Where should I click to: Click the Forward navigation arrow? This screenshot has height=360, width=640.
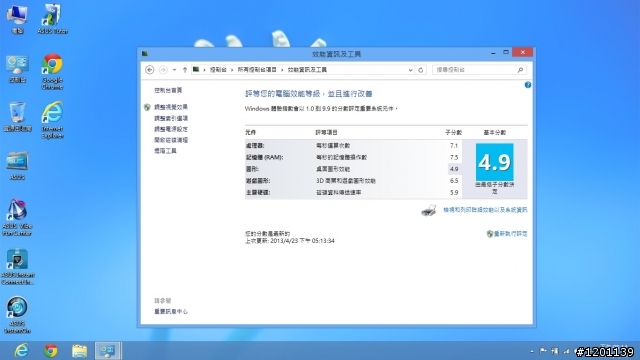click(x=163, y=70)
